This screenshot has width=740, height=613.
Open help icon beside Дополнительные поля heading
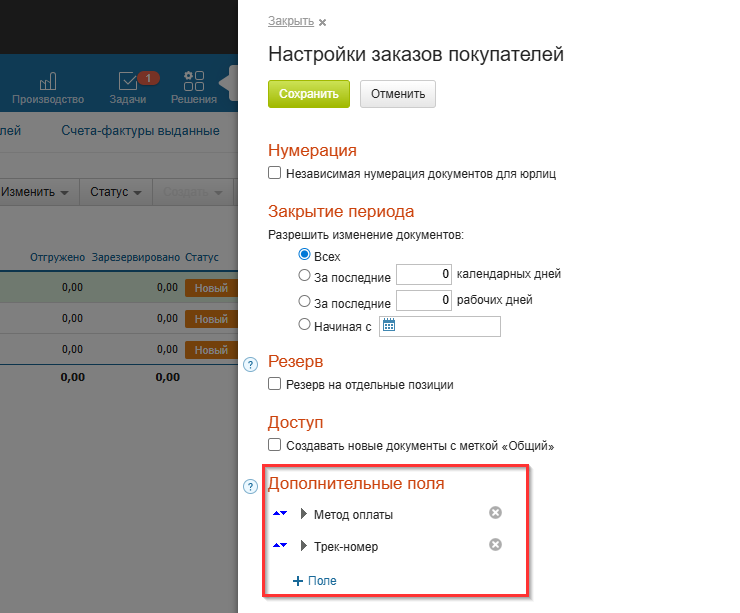tap(251, 487)
